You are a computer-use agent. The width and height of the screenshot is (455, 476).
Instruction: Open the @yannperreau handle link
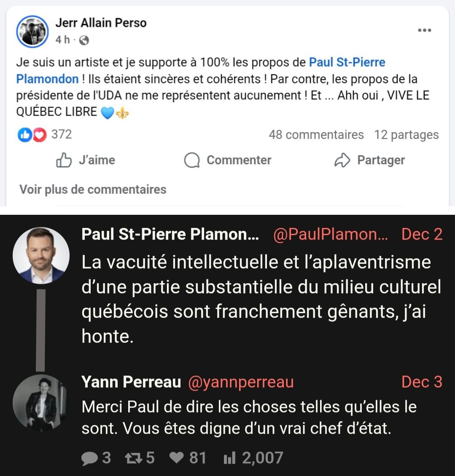point(240,382)
